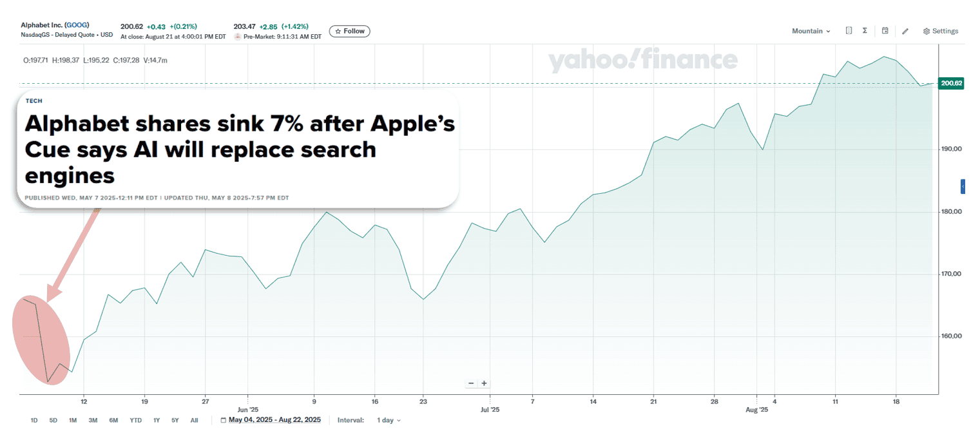Expand the Mountain chart type dropdown
This screenshot has width=980, height=440.
pyautogui.click(x=811, y=31)
